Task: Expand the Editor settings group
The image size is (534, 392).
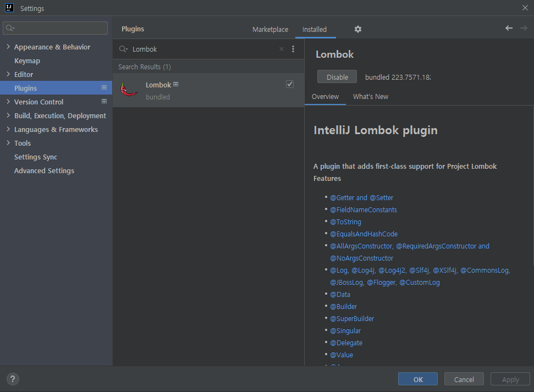Action: pyautogui.click(x=8, y=74)
